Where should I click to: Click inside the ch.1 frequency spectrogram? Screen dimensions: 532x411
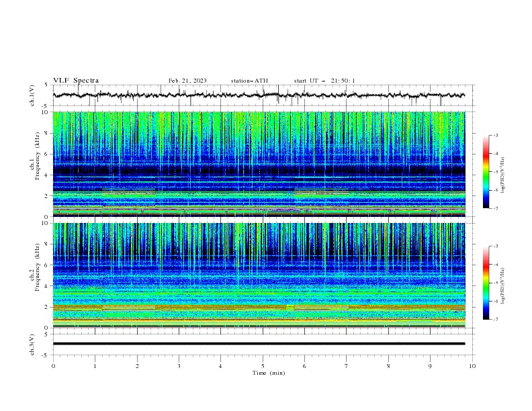click(x=259, y=164)
